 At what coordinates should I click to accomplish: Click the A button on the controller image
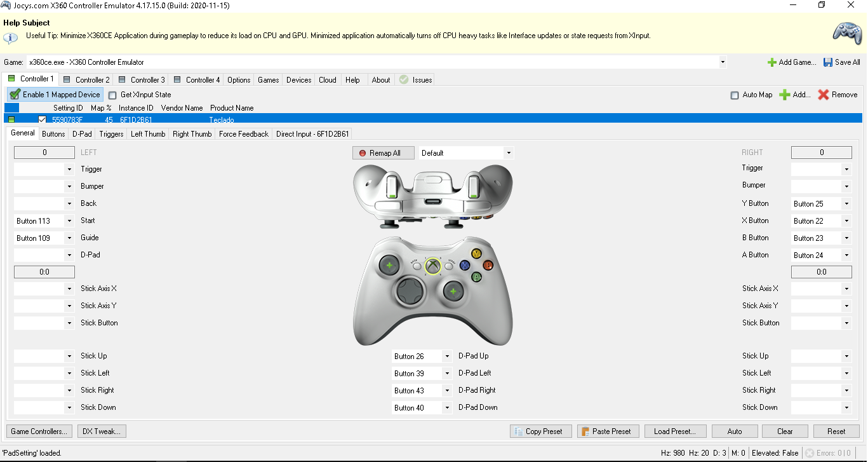[x=476, y=277]
